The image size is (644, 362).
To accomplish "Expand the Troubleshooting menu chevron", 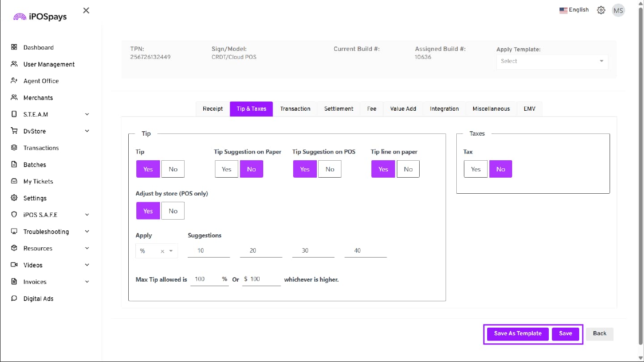I will pos(87,232).
